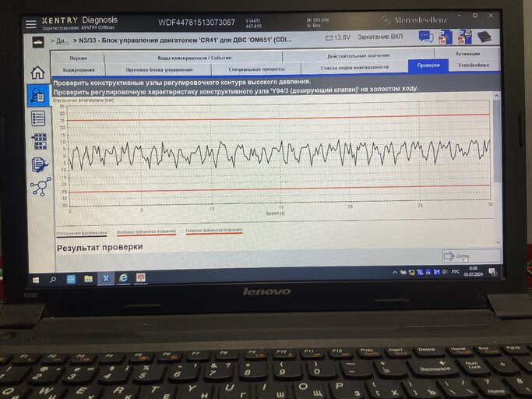This screenshot has width=532, height=399.
Task: Click the 'Ди...' breadcrumb link
Action: coord(62,41)
